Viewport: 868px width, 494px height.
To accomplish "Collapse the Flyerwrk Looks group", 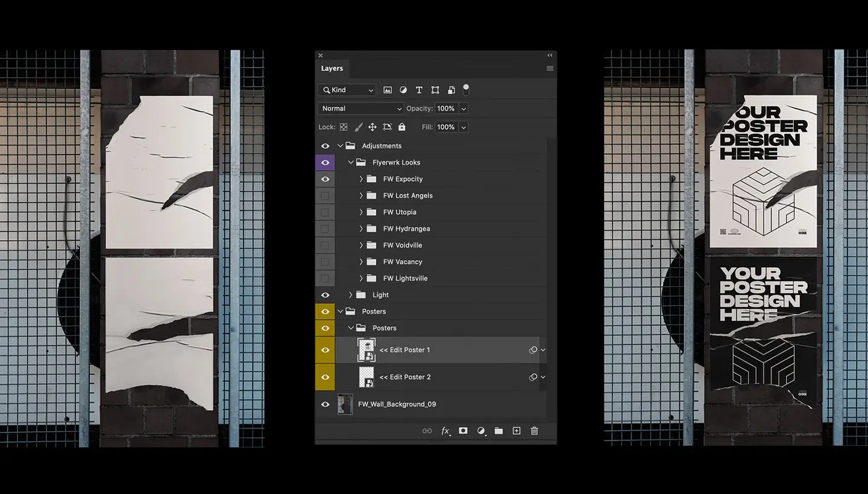I will tap(351, 162).
